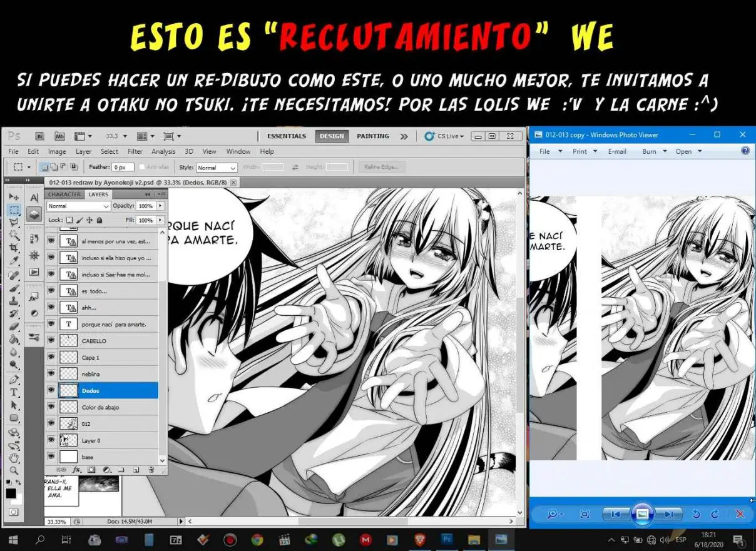Image resolution: width=756 pixels, height=551 pixels.
Task: Select the Magic Wand tool
Action: coord(14,235)
